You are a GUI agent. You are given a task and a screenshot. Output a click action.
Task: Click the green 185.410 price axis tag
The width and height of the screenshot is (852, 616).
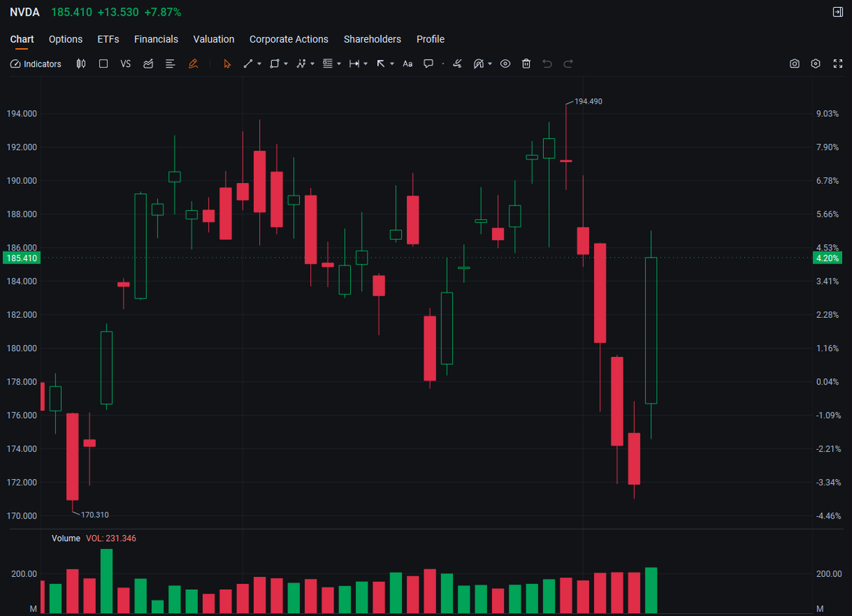click(21, 258)
